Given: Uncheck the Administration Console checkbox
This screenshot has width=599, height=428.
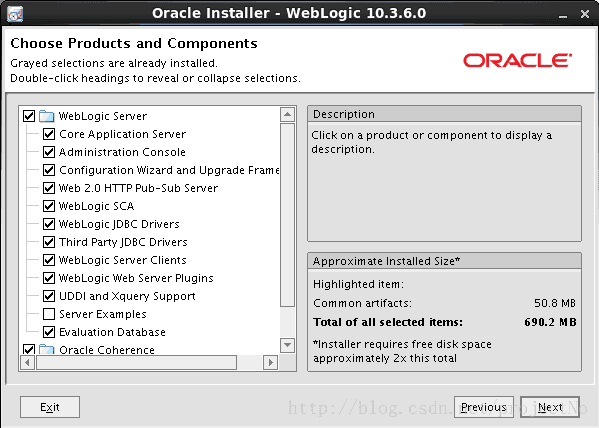Looking at the screenshot, I should point(49,152).
